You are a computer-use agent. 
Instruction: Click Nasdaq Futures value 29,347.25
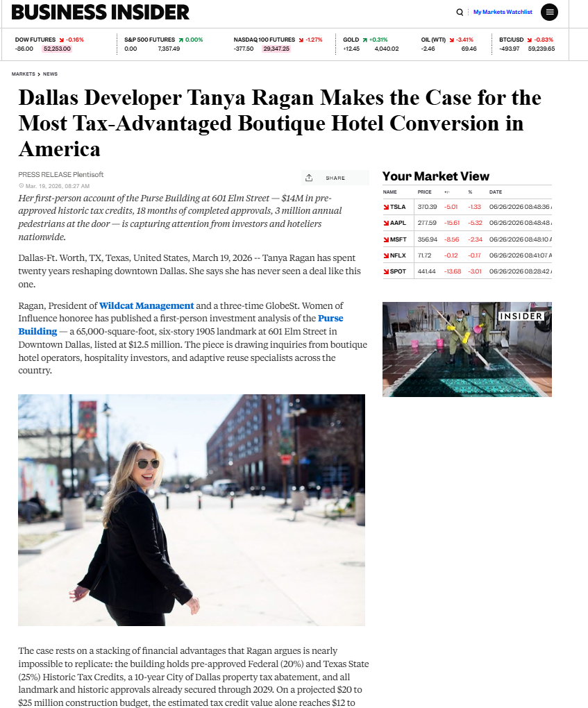click(276, 49)
